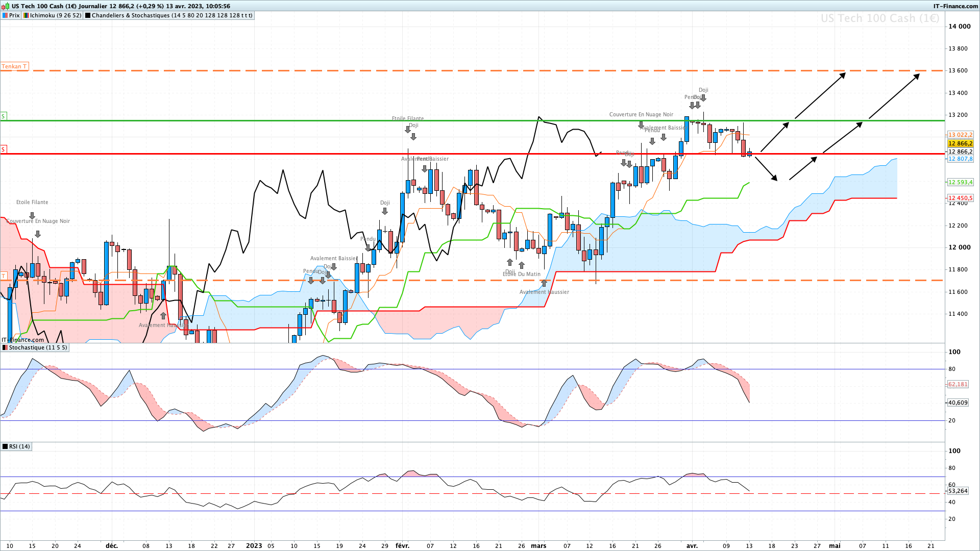Click the Tenkan T line label
The height and width of the screenshot is (551, 980).
coord(14,66)
